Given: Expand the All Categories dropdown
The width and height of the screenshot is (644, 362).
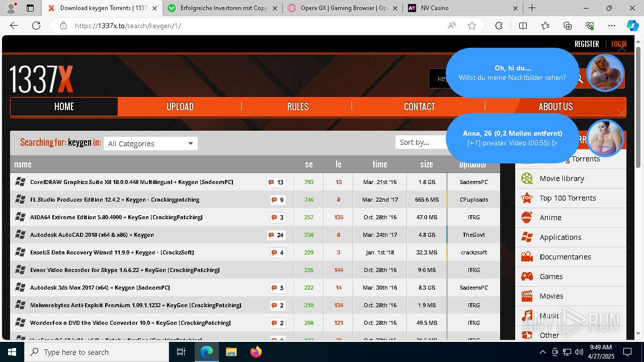Looking at the screenshot, I should (x=150, y=143).
